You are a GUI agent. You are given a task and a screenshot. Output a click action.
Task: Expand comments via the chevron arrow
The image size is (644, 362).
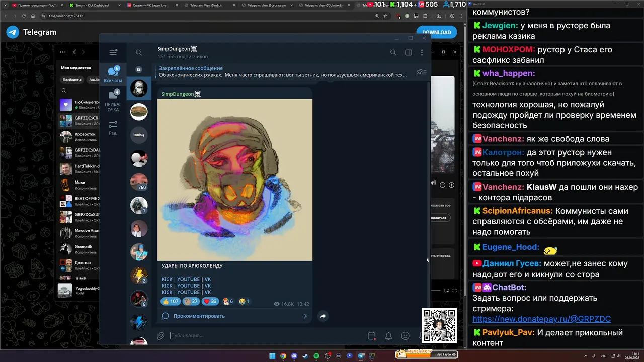pos(305,316)
